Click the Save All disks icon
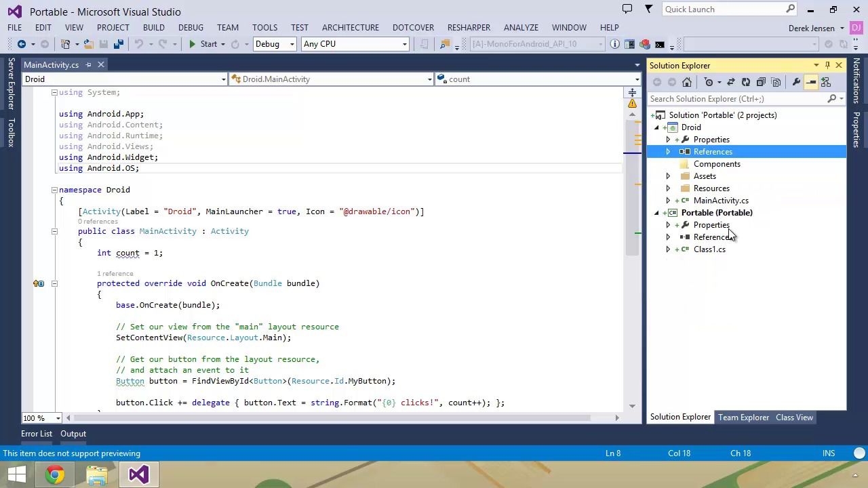The width and height of the screenshot is (868, 488). coord(118,44)
